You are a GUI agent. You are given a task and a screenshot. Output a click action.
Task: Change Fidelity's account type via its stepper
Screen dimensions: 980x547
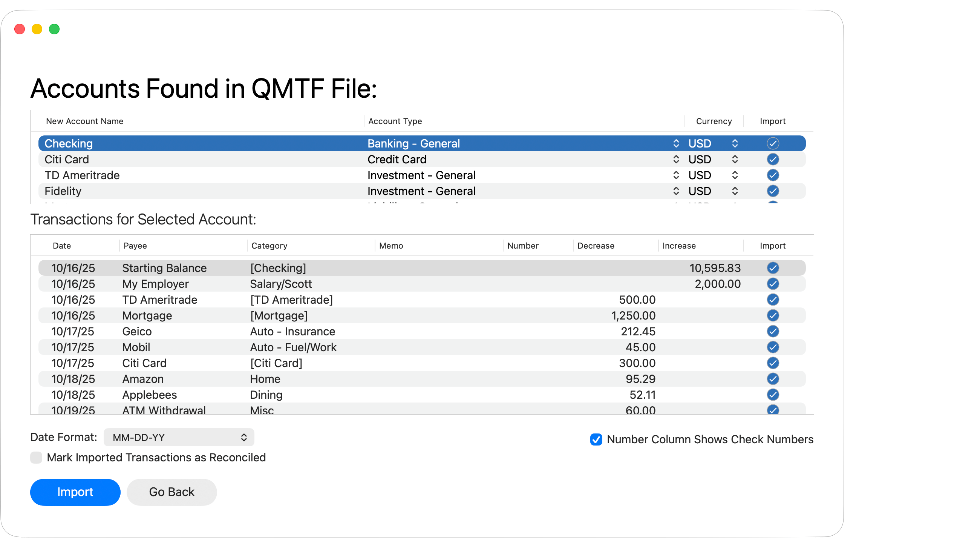[676, 191]
